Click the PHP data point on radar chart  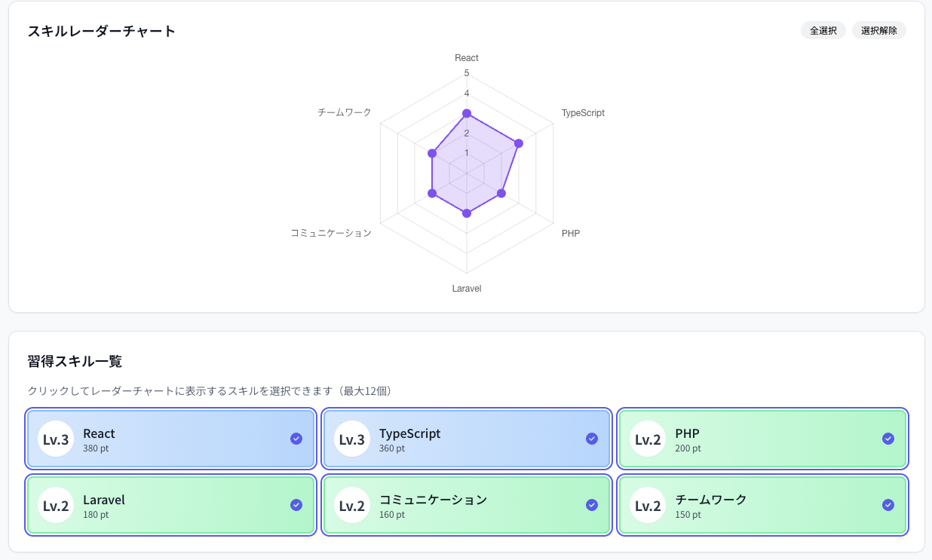pos(501,194)
